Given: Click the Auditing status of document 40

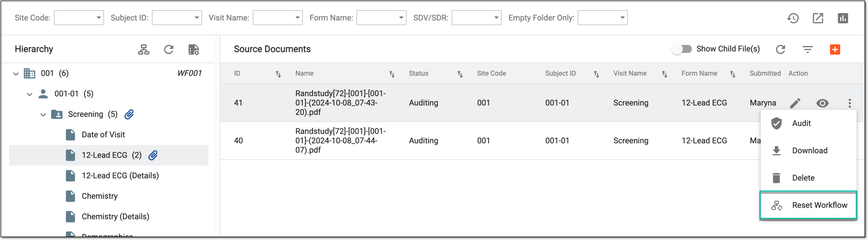Looking at the screenshot, I should (423, 141).
